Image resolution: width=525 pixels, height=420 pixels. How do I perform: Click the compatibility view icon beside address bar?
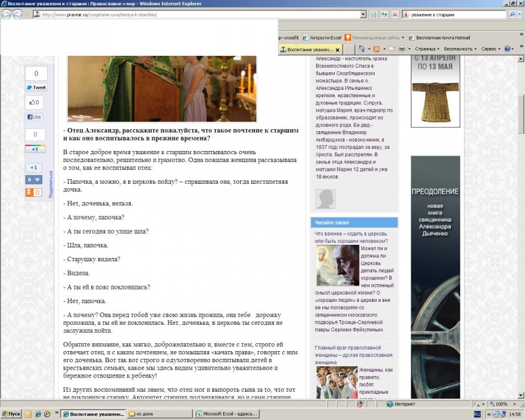coord(373,14)
